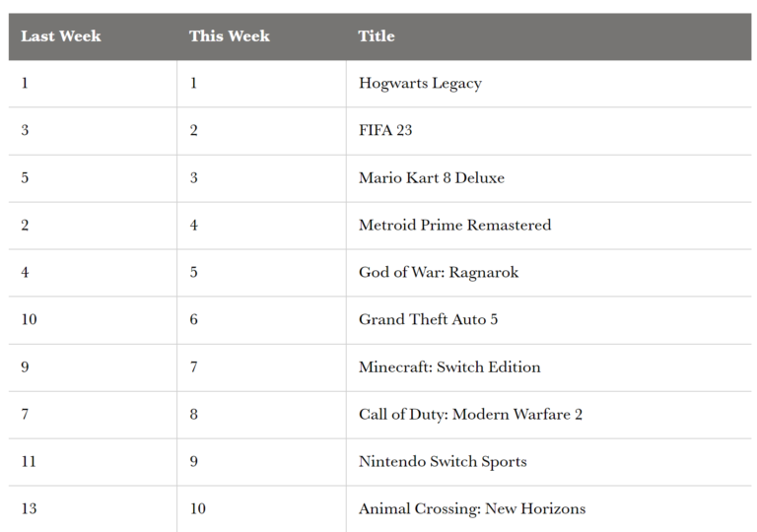Click Call of Duty: Modern Warfare 2
757x532 pixels.
[470, 415]
